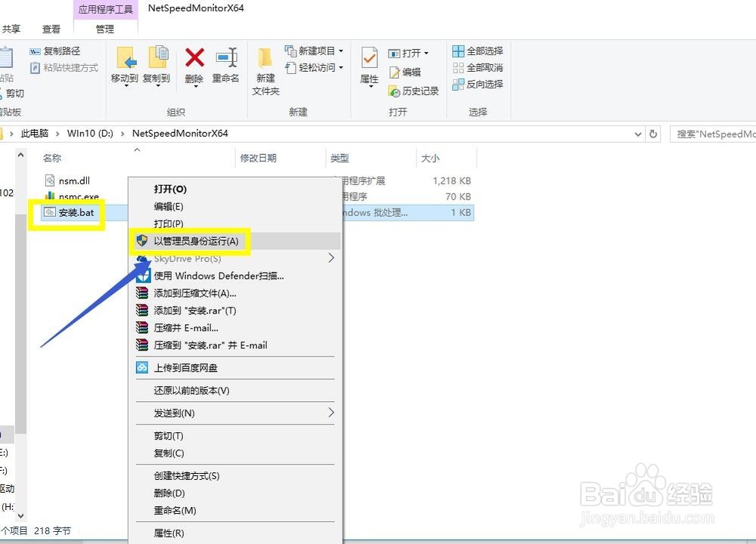Click the refresh icon beside address bar

click(x=653, y=134)
